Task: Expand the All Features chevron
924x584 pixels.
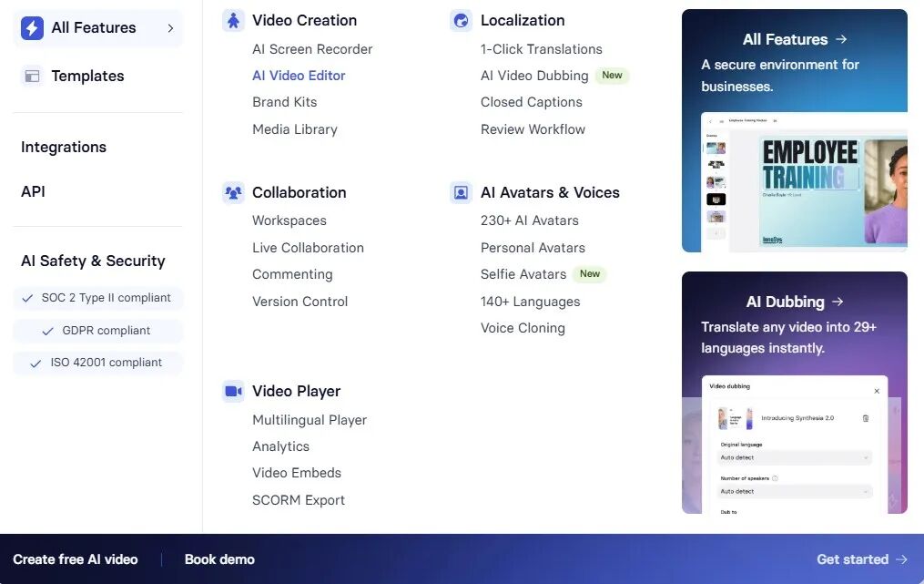Action: (x=170, y=27)
